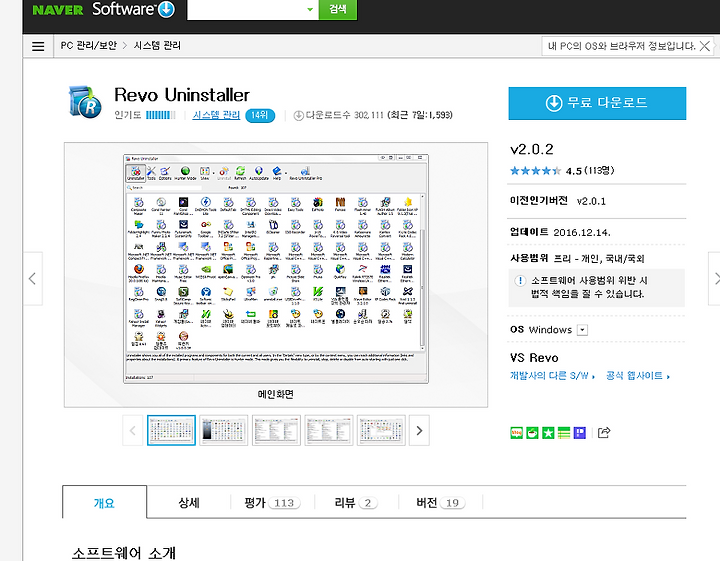Click the update date 2016.12.14.
Screen dimensions: 720x561
click(582, 232)
